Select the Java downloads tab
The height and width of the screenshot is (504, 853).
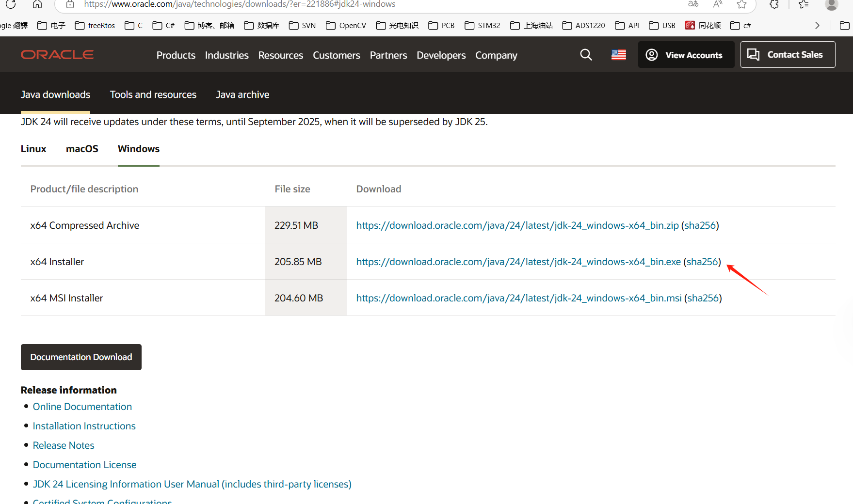point(55,94)
